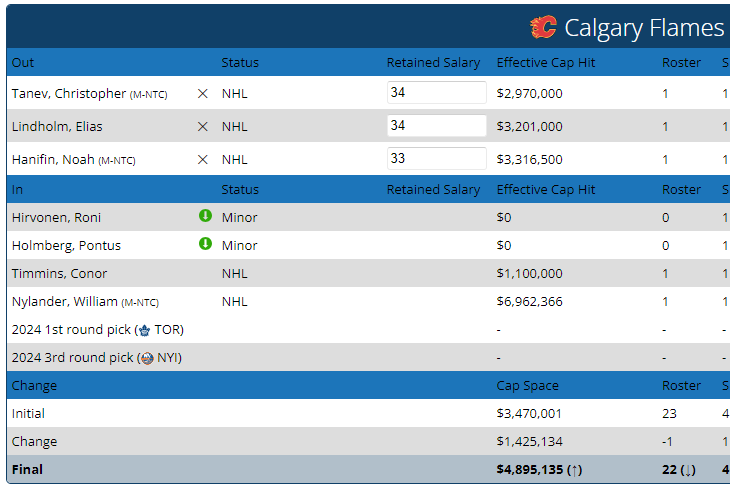Click Tanev's $2,970,000 cap hit
The width and height of the screenshot is (730, 485).
point(529,94)
